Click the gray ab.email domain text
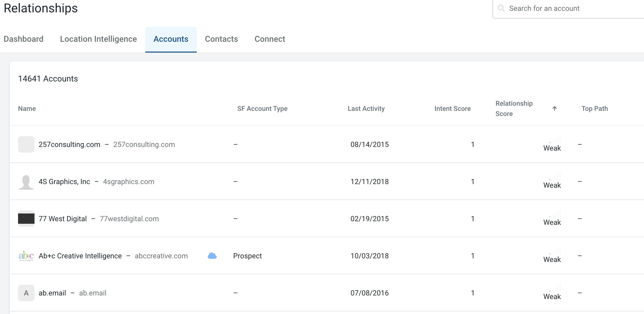 (93, 293)
